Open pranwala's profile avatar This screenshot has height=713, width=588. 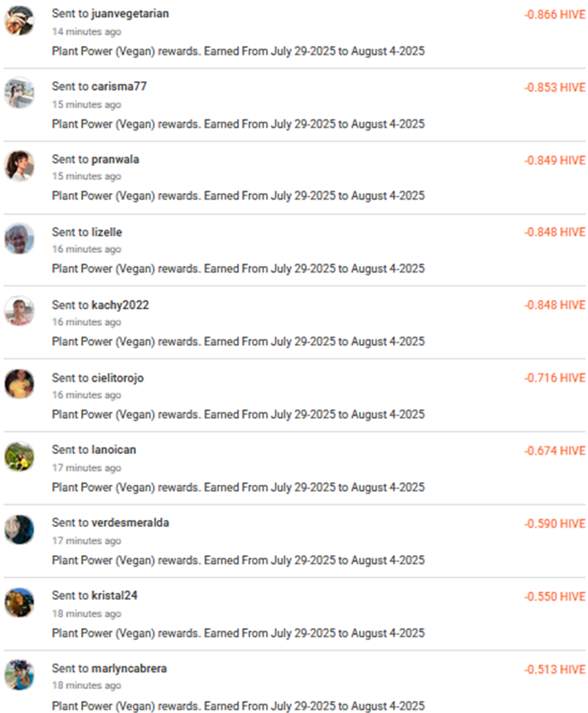click(19, 165)
